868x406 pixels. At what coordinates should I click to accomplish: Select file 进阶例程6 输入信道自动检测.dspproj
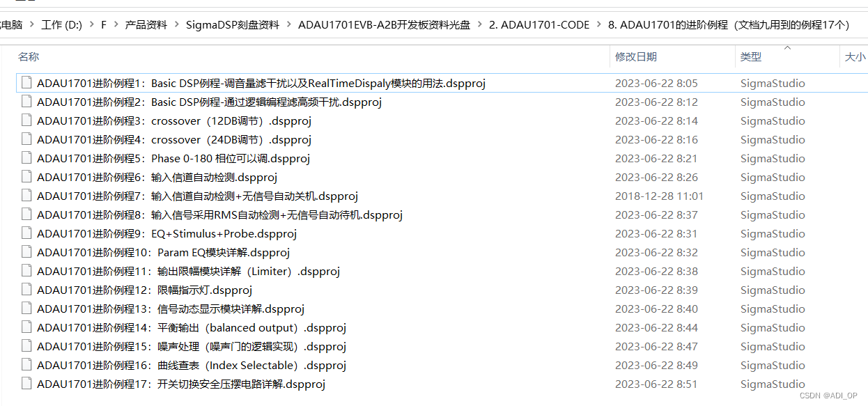157,177
